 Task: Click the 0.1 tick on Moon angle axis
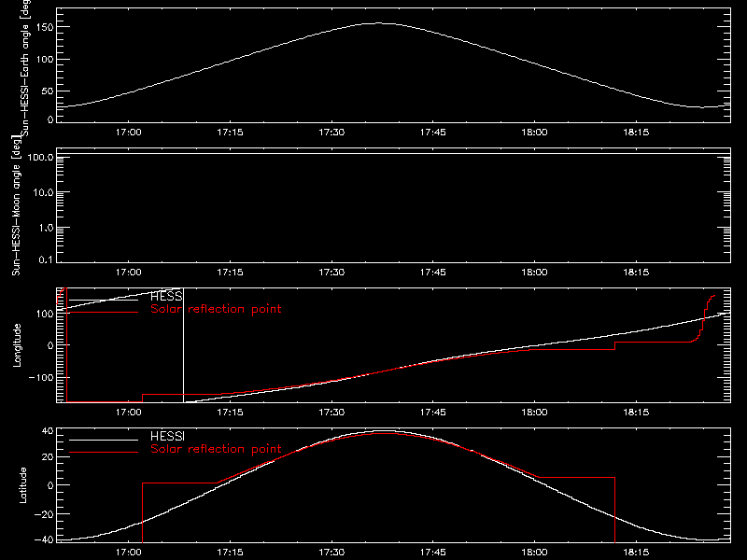[x=46, y=259]
